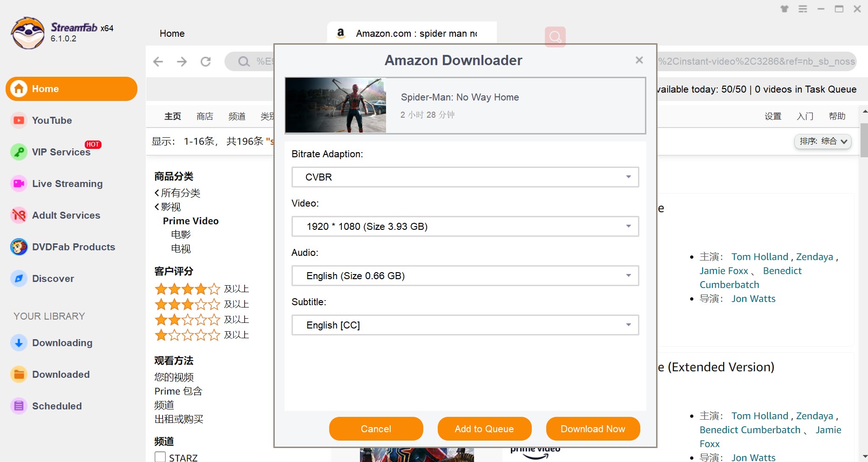Viewport: 868px width, 462px height.
Task: Open the VIP Services section
Action: pos(61,152)
